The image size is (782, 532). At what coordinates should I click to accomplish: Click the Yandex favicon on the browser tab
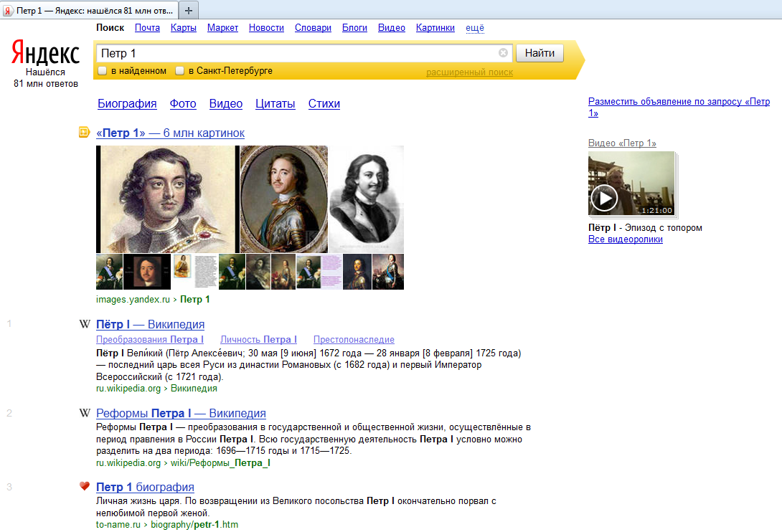[8, 11]
